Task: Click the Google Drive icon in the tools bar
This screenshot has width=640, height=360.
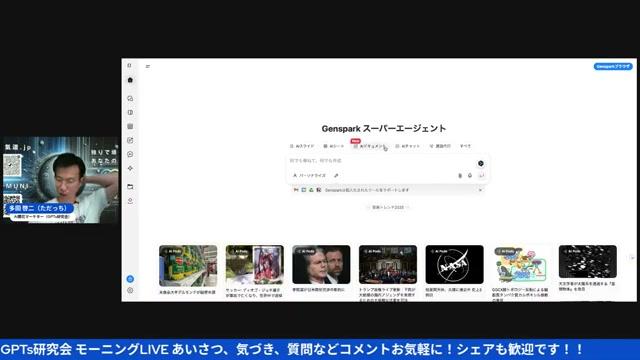Action: [x=311, y=190]
